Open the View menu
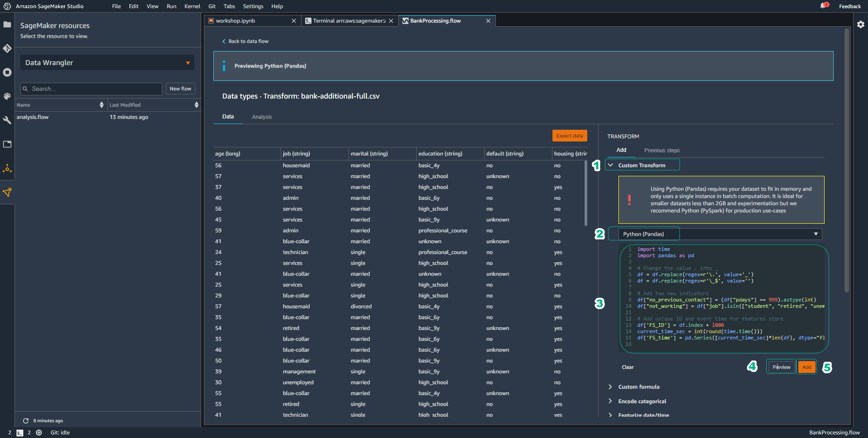868x438 pixels. (x=152, y=6)
